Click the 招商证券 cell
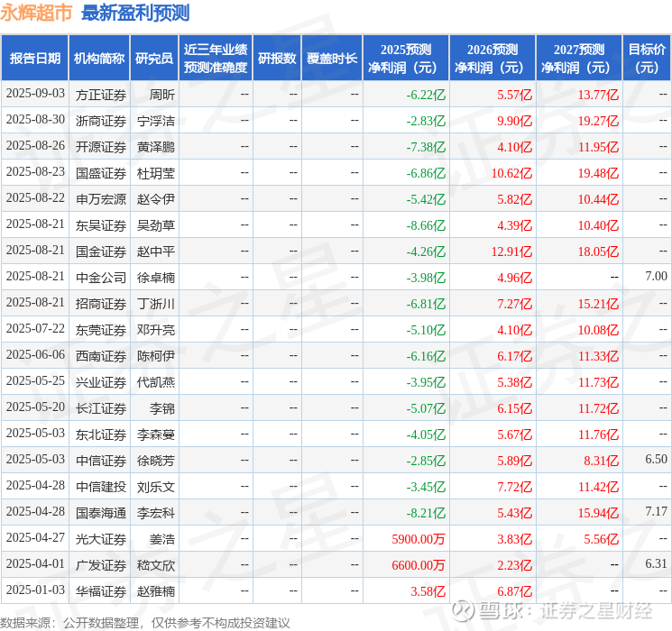The width and height of the screenshot is (672, 631). coord(101,304)
